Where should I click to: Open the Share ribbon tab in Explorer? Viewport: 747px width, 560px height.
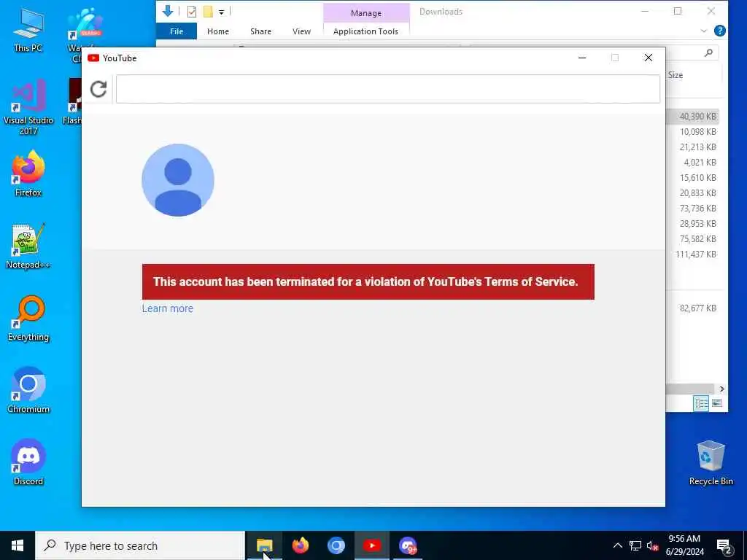(260, 31)
